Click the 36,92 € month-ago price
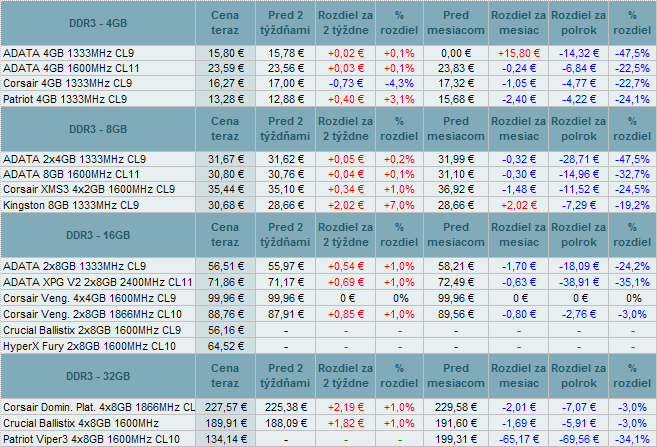The height and width of the screenshot is (447, 657). pyautogui.click(x=456, y=189)
